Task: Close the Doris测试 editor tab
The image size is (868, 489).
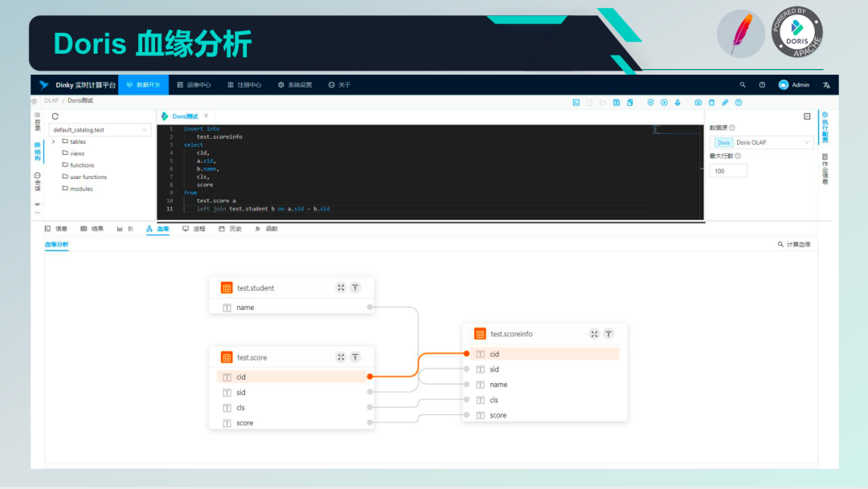Action: click(x=207, y=116)
